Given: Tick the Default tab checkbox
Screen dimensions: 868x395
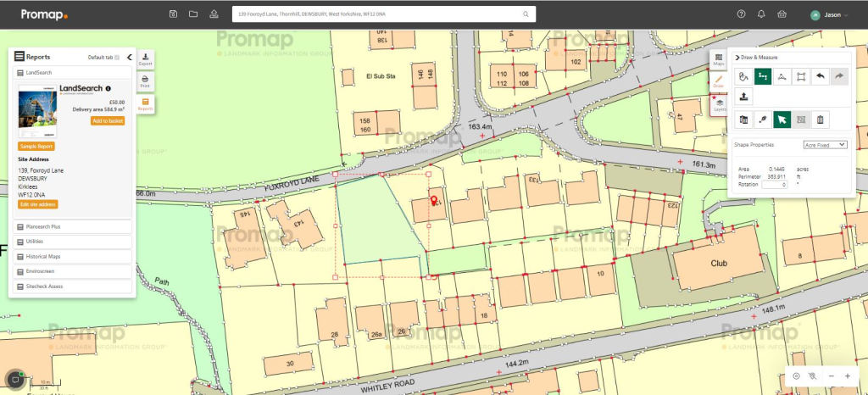Looking at the screenshot, I should pyautogui.click(x=117, y=58).
